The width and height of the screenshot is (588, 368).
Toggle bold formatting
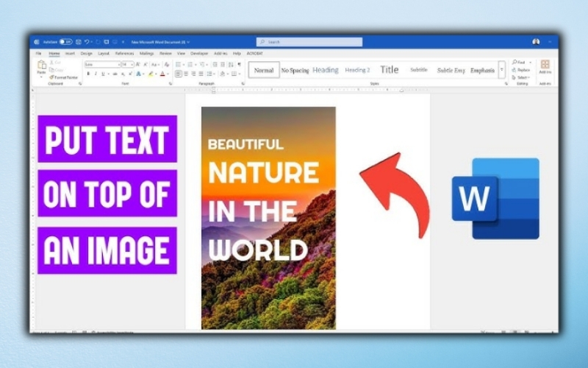point(88,74)
